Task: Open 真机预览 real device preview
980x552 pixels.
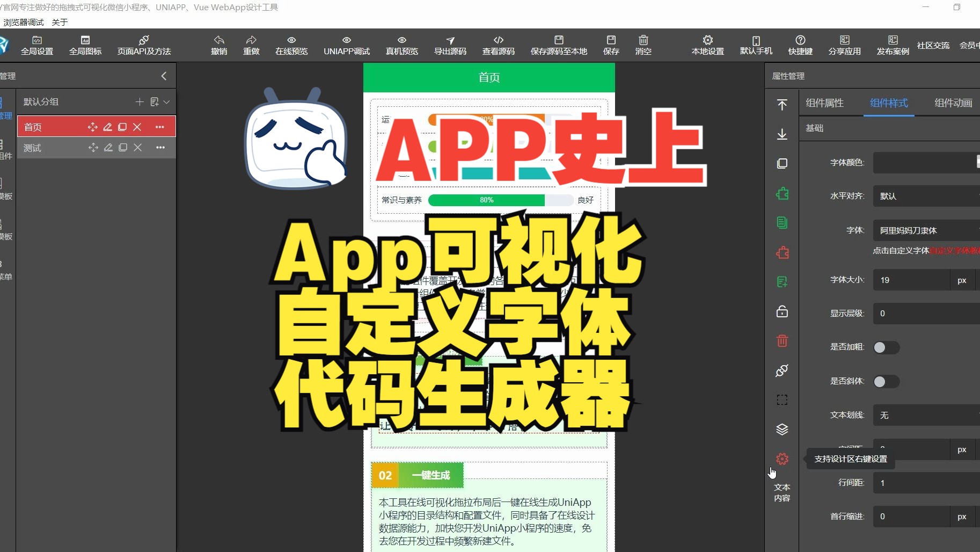Action: (x=401, y=45)
